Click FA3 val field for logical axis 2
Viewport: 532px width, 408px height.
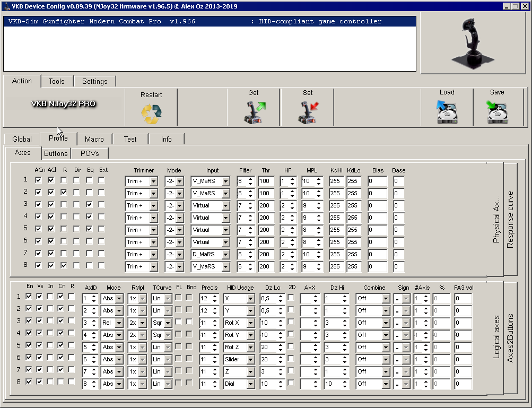tap(463, 310)
